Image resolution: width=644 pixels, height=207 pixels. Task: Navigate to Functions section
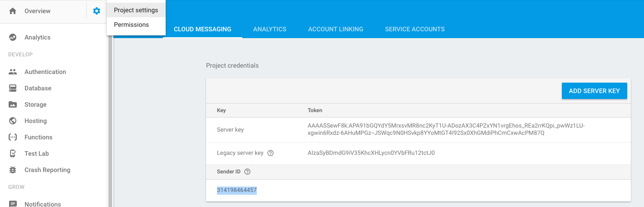(39, 137)
